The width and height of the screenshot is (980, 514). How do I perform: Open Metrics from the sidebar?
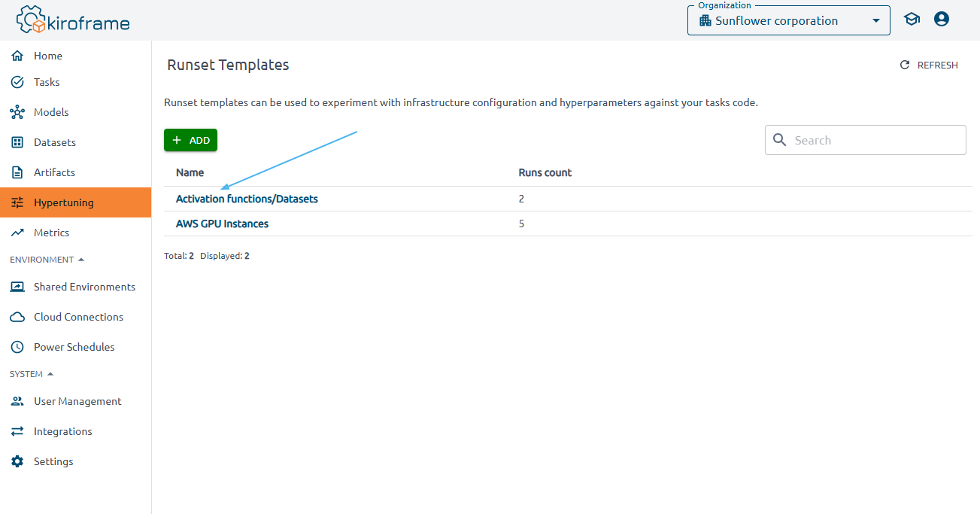coord(51,233)
